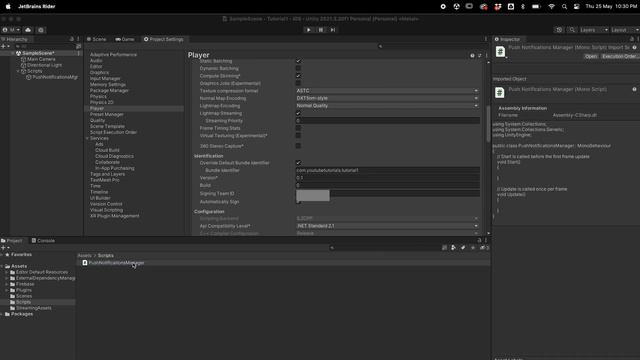The width and height of the screenshot is (640, 360).
Task: Open Graphics settings category
Action: (x=100, y=73)
